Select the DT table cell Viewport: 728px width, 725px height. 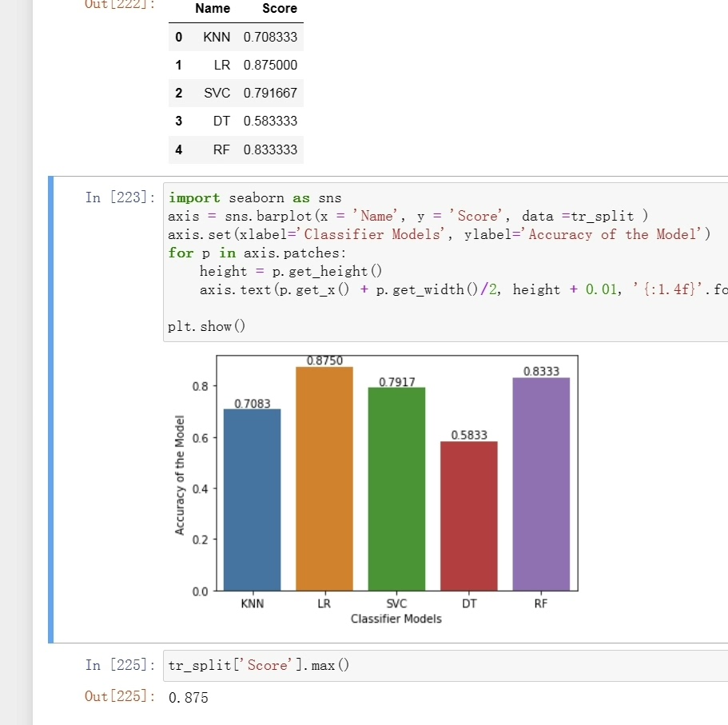221,121
